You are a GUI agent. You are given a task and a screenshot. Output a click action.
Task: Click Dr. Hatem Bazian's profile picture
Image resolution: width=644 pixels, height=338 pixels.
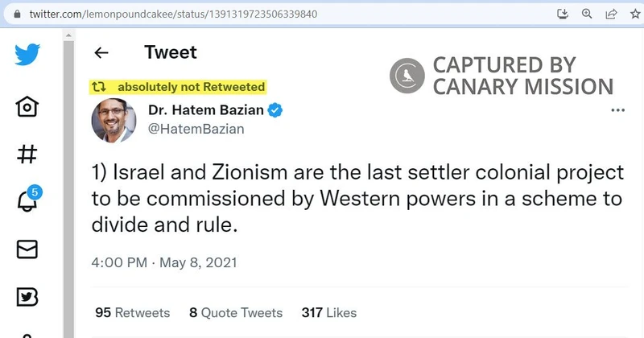pyautogui.click(x=114, y=120)
